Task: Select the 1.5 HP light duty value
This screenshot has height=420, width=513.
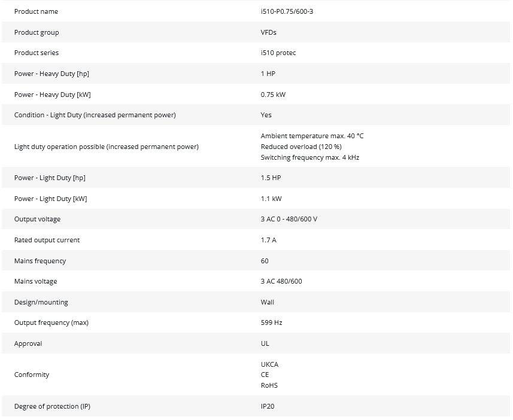Action: click(271, 178)
